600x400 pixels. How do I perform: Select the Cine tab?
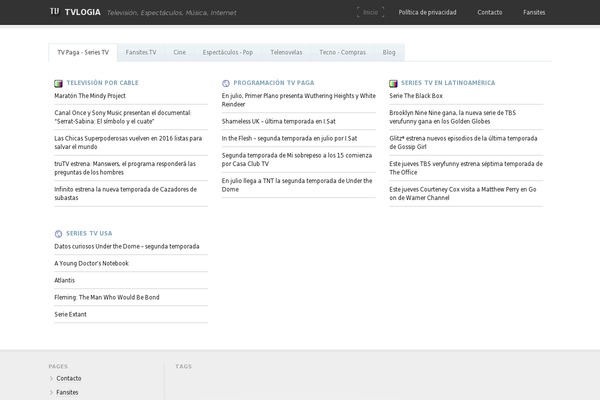(x=179, y=51)
